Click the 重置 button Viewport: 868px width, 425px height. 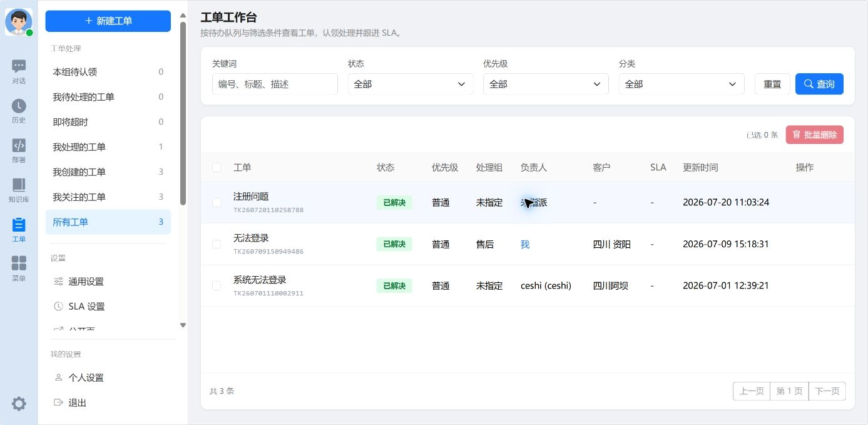(772, 84)
